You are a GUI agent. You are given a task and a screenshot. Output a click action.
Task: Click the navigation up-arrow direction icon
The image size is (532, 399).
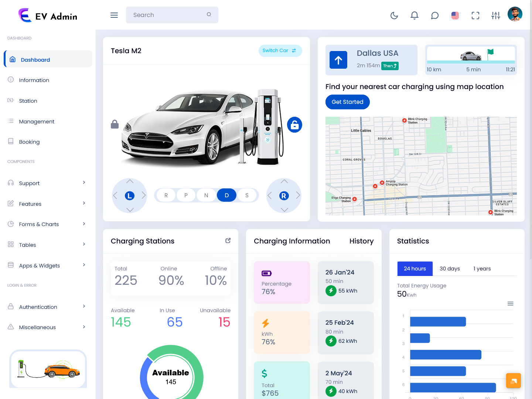338,60
